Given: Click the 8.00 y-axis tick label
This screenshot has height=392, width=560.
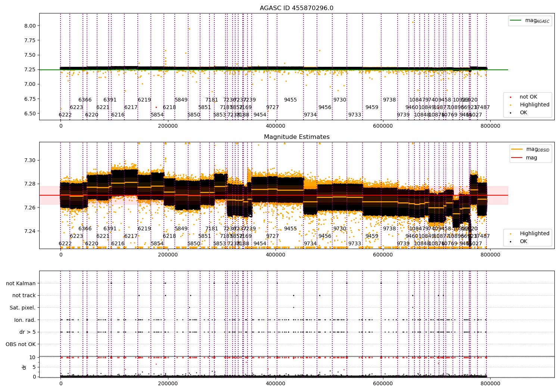Looking at the screenshot, I should [x=30, y=26].
